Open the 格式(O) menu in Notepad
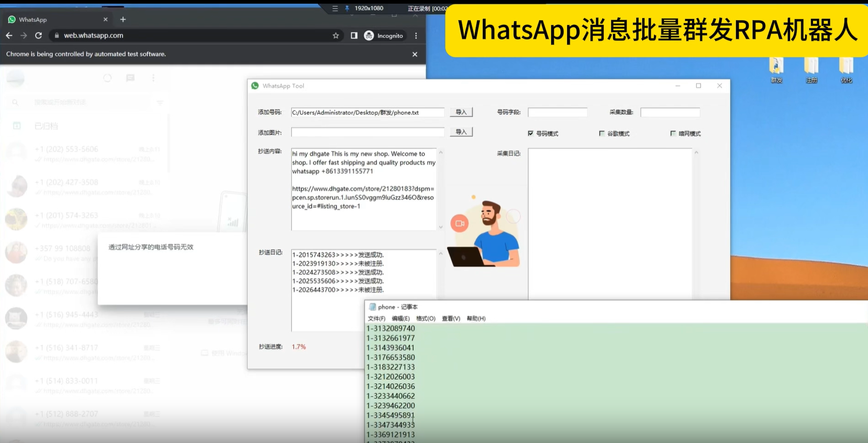The width and height of the screenshot is (868, 443). [x=425, y=318]
